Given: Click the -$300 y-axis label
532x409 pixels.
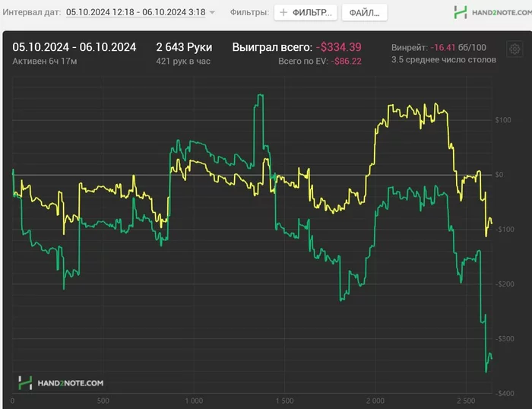Looking at the screenshot, I should point(505,339).
